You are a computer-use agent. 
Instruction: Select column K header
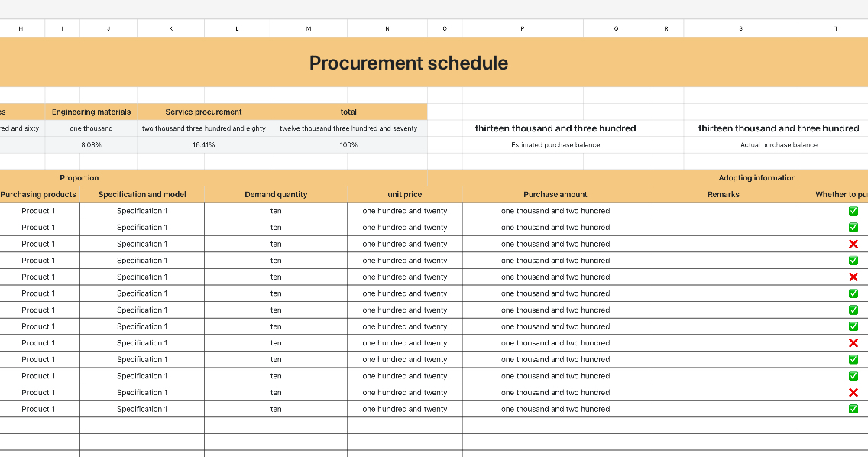pyautogui.click(x=170, y=28)
